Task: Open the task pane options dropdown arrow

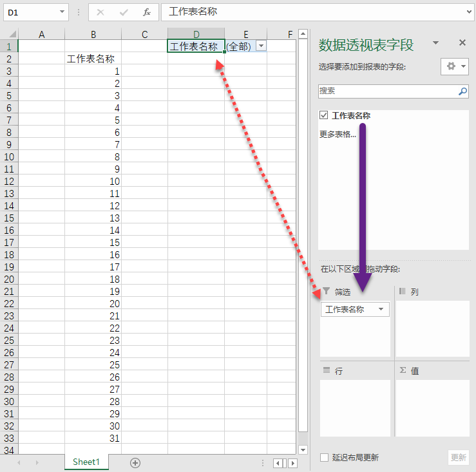Action: click(x=436, y=42)
